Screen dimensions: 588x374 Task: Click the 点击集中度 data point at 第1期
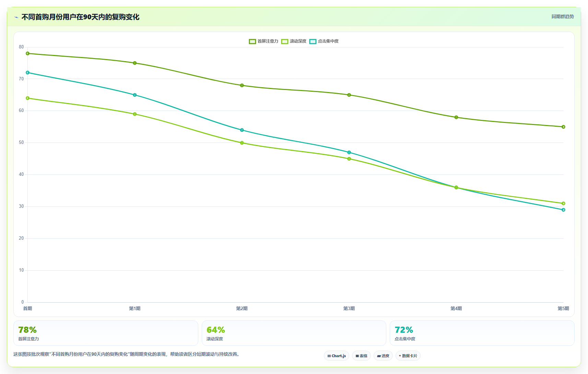pos(135,95)
